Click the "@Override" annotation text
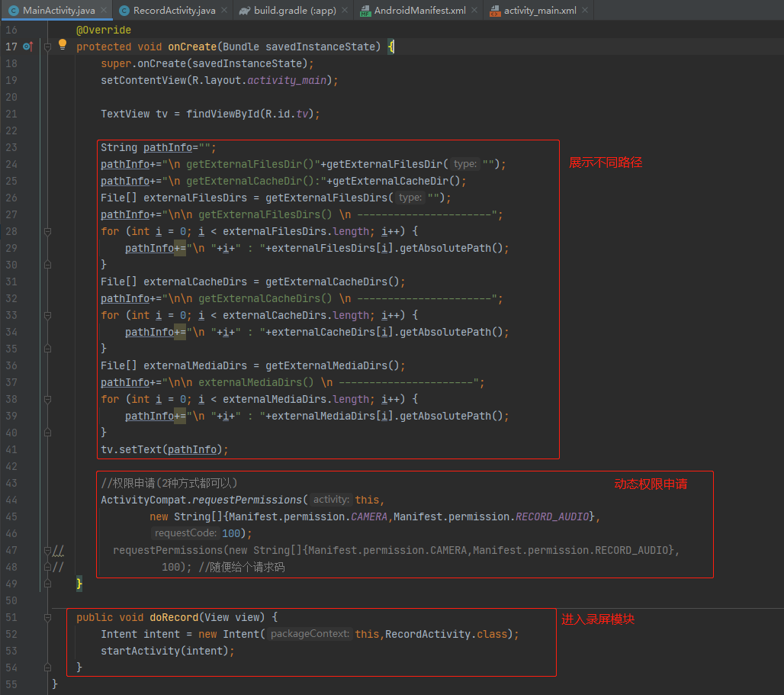The width and height of the screenshot is (784, 695). coord(104,30)
